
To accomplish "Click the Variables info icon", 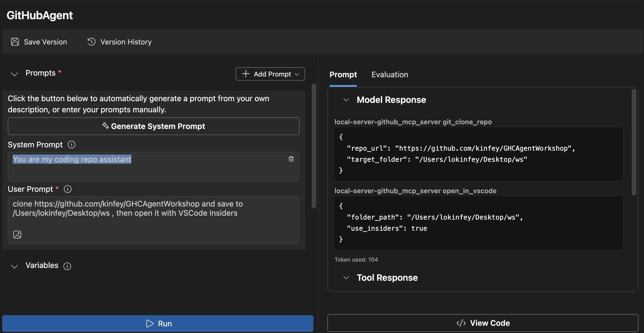I will 67,266.
